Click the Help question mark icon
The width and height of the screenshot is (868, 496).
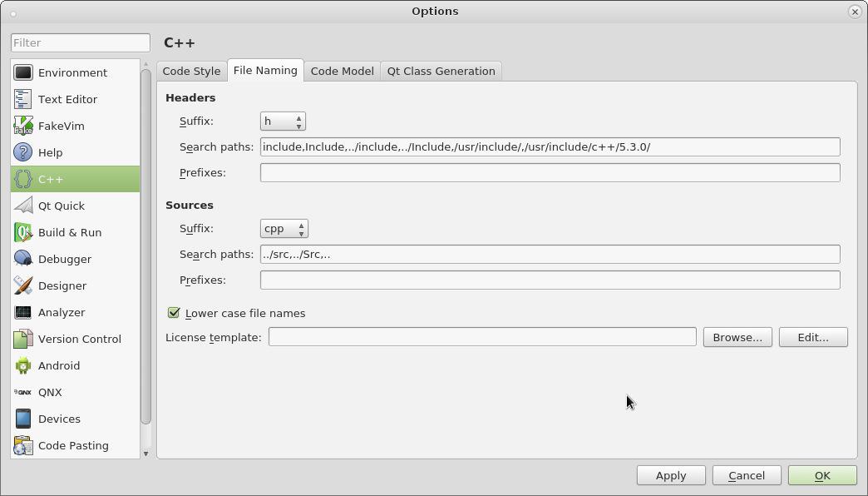point(23,152)
